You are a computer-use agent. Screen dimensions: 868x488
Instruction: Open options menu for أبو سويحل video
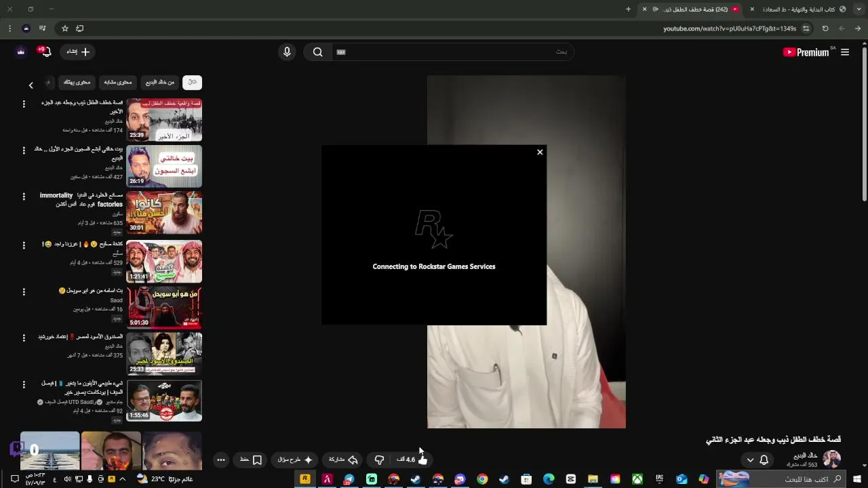[24, 291]
